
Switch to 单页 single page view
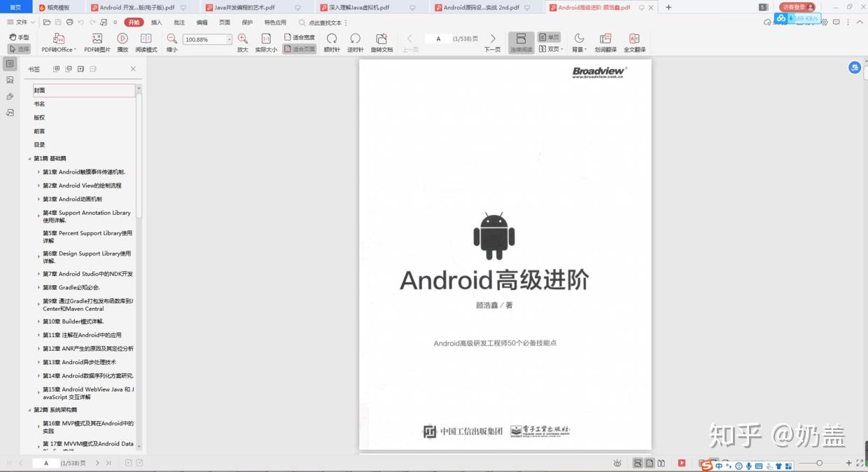click(549, 37)
